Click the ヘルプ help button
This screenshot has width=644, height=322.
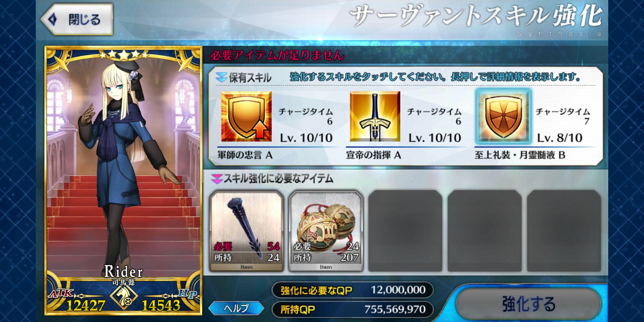(236, 308)
